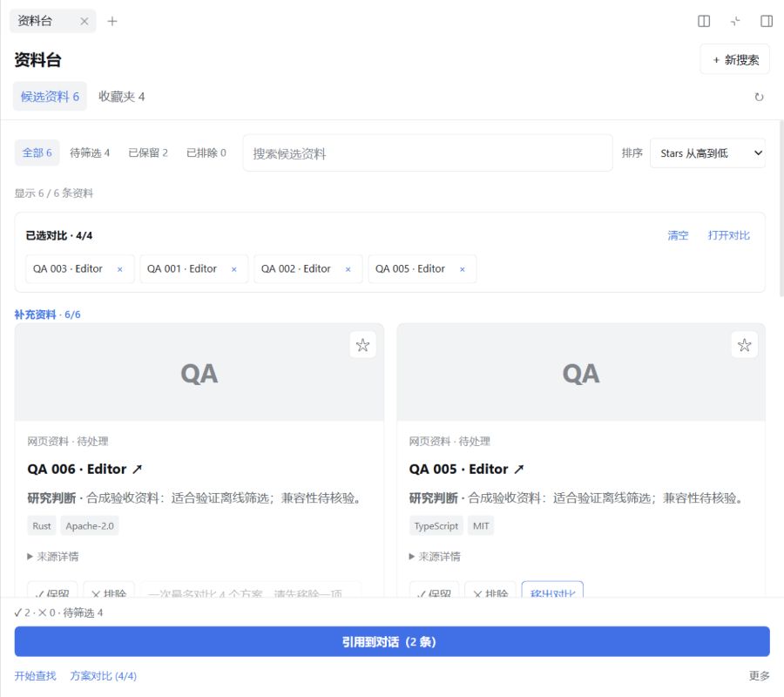The width and height of the screenshot is (784, 697).
Task: Remove QA 001 · Editor from comparison
Action: point(233,269)
